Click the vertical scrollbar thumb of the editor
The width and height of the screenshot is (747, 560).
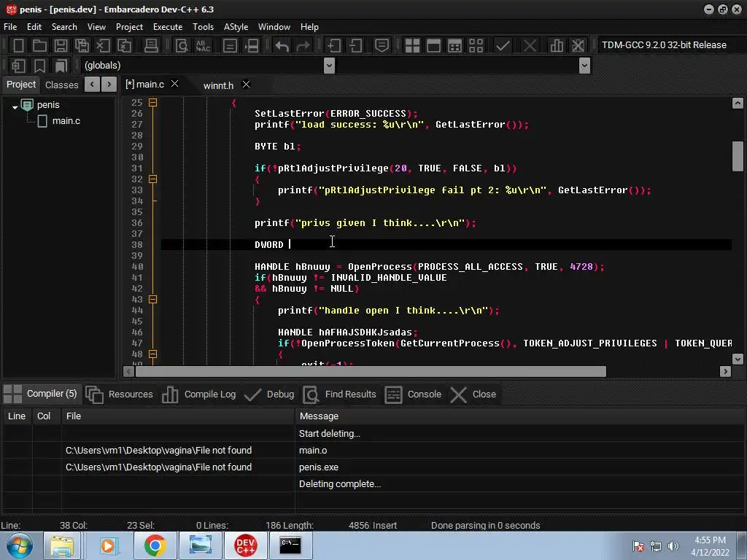pos(738,156)
